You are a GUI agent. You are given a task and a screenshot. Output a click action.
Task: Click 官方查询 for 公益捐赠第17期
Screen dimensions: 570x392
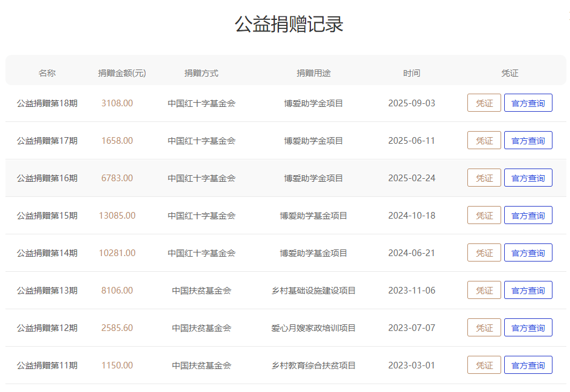528,140
